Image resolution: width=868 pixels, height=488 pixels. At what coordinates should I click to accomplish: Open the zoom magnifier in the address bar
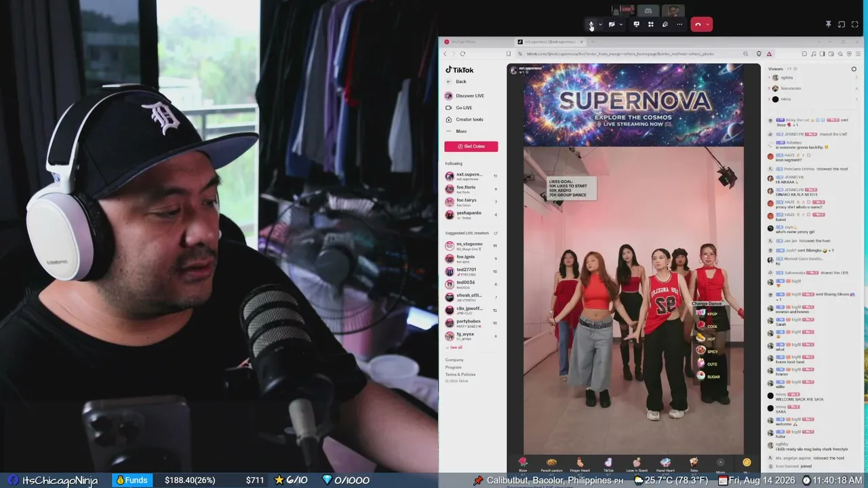coord(745,54)
